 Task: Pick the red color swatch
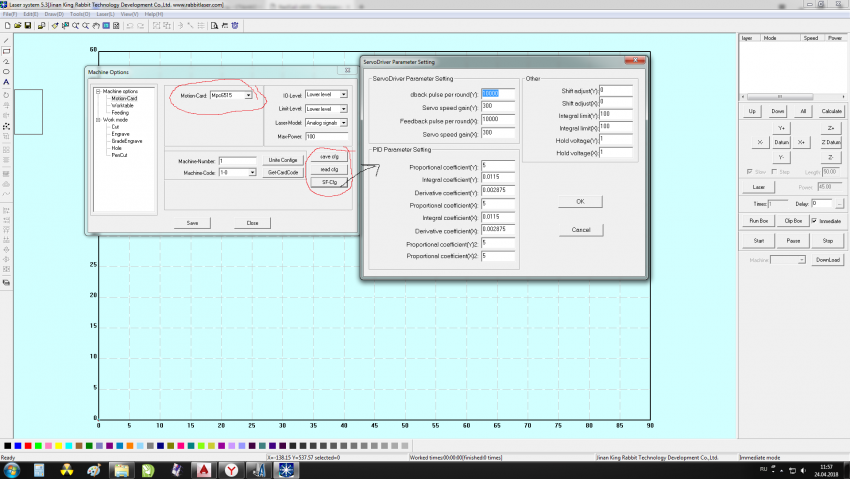pyautogui.click(x=28, y=446)
